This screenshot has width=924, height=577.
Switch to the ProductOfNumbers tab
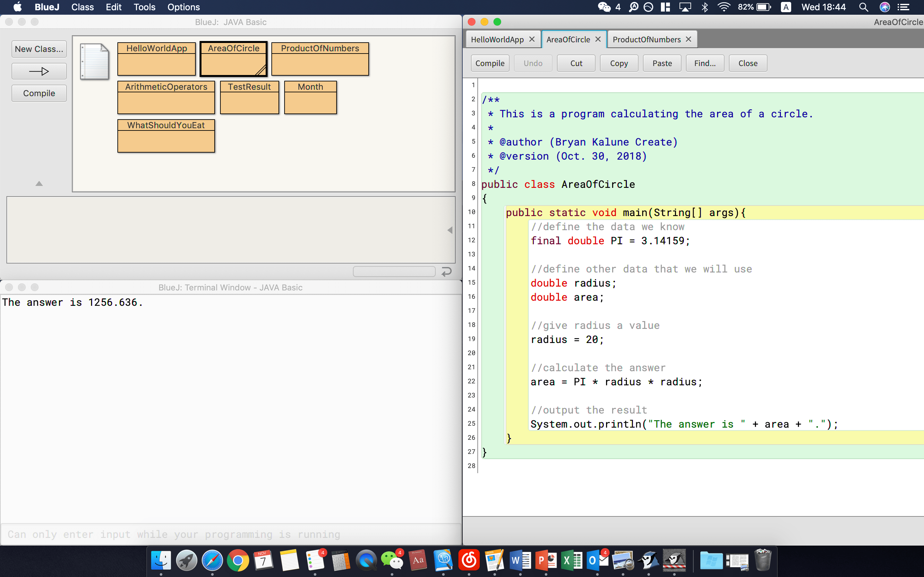pos(646,39)
